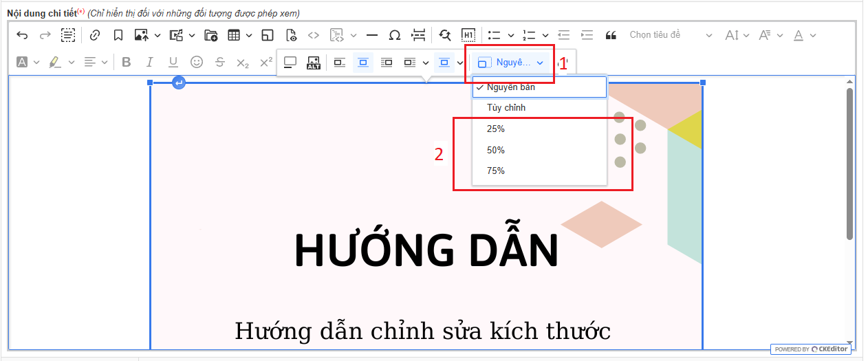Change image alternative text via ALT icon
868x361 pixels.
point(314,63)
